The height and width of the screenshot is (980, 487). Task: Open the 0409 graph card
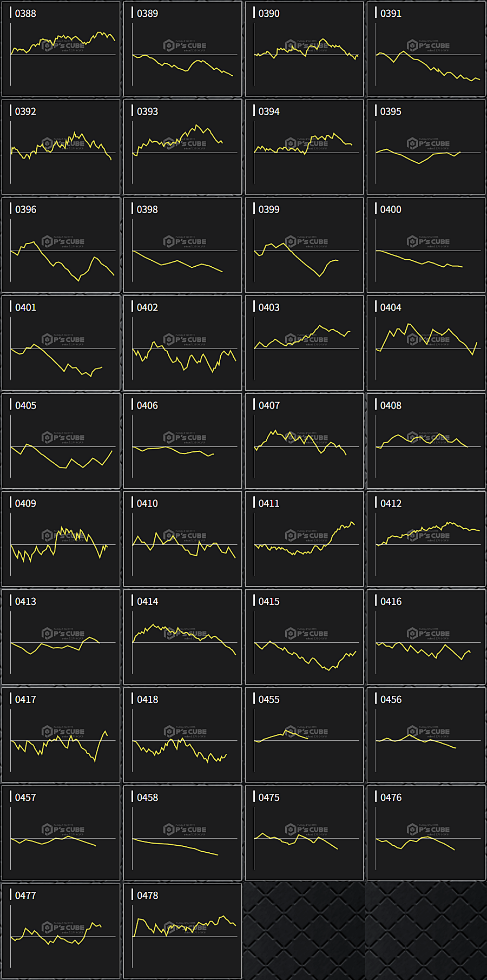point(61,539)
